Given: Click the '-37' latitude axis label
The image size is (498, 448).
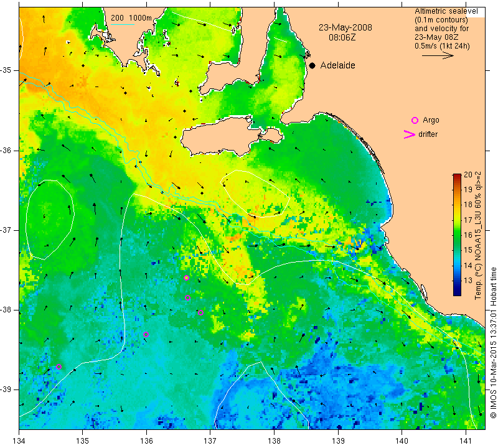Looking at the screenshot, I should coord(6,230).
